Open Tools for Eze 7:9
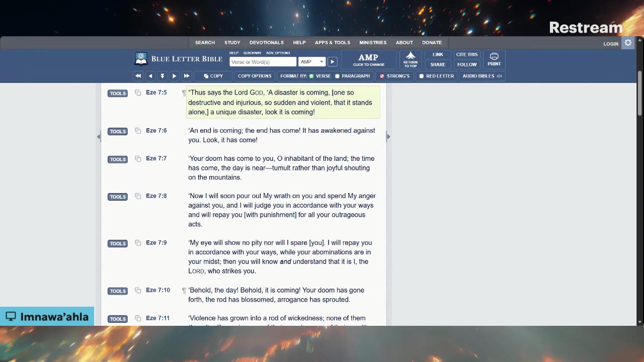The width and height of the screenshot is (644, 362). coord(118,243)
